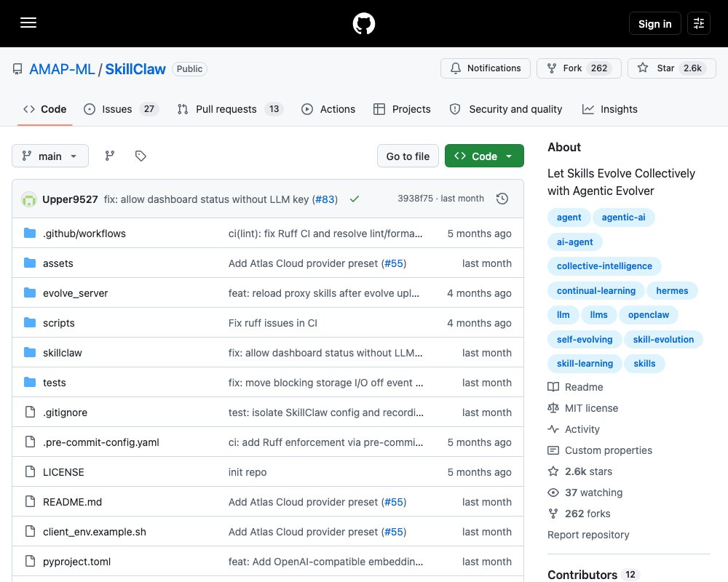This screenshot has height=582, width=728.
Task: Open the .github/workflows folder
Action: click(x=84, y=234)
